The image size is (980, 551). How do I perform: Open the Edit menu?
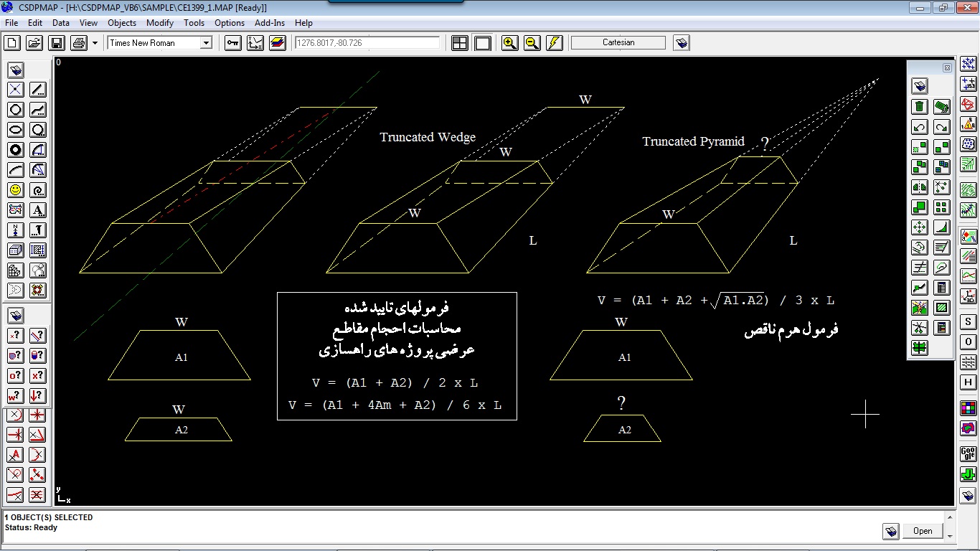tap(35, 23)
